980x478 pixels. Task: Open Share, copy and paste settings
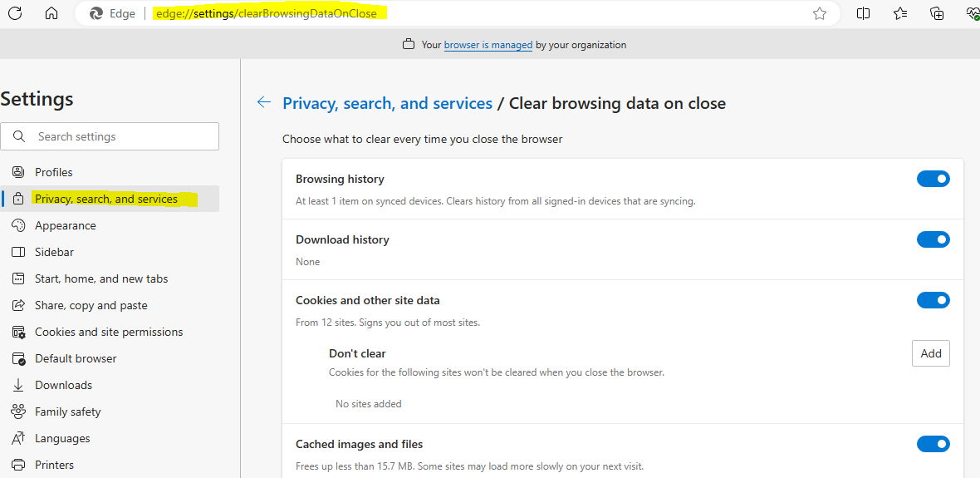(x=110, y=305)
